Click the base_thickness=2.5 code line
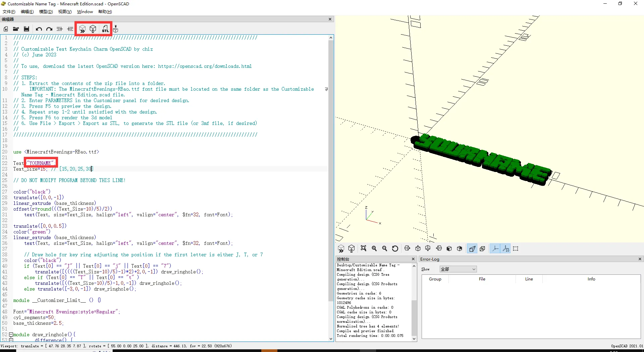The image size is (644, 352). coord(38,323)
